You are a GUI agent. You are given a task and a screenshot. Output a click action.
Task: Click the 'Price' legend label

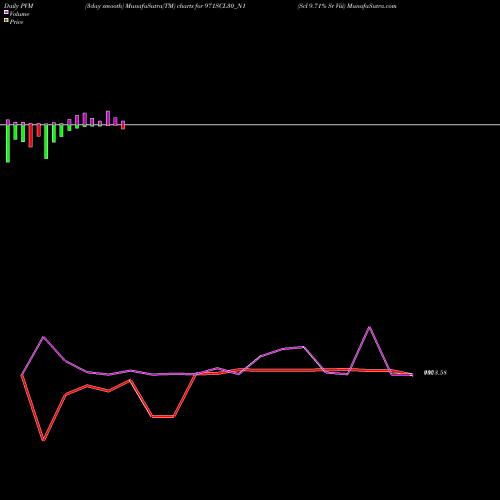[x=16, y=22]
